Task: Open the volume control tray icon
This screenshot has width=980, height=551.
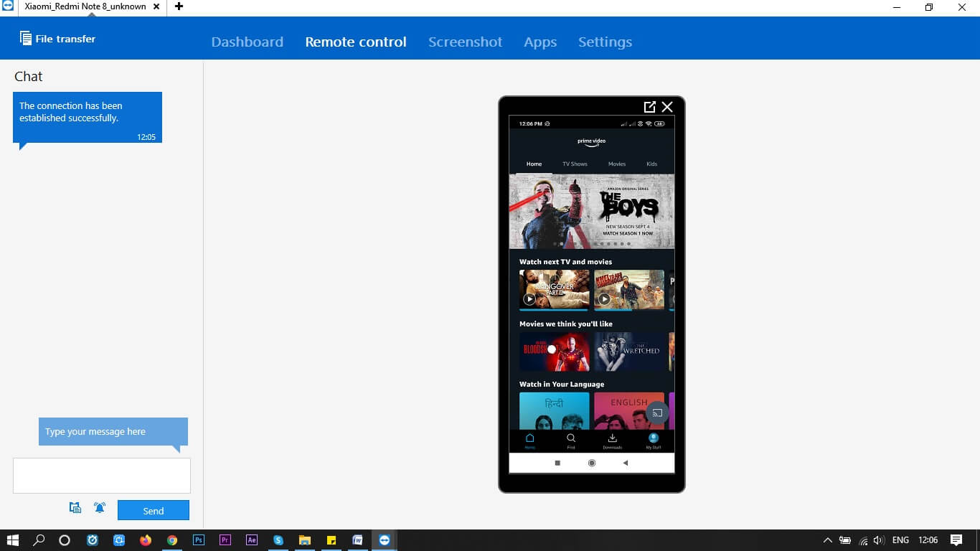Action: point(879,540)
